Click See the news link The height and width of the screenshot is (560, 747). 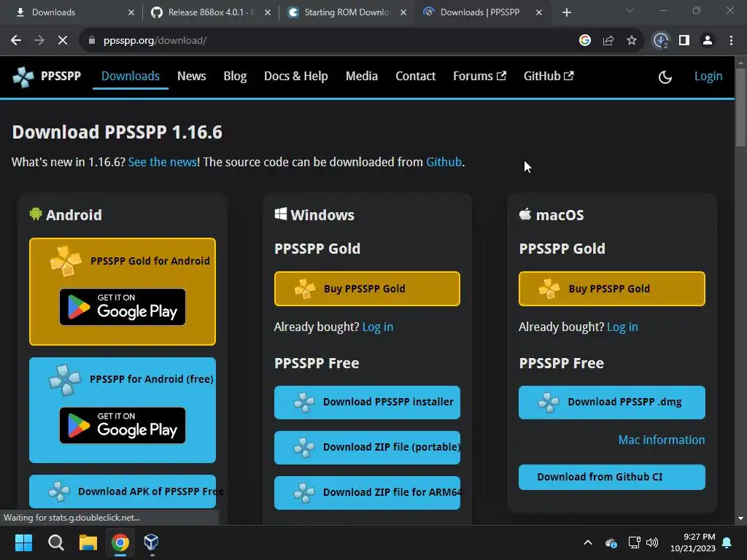coord(162,162)
